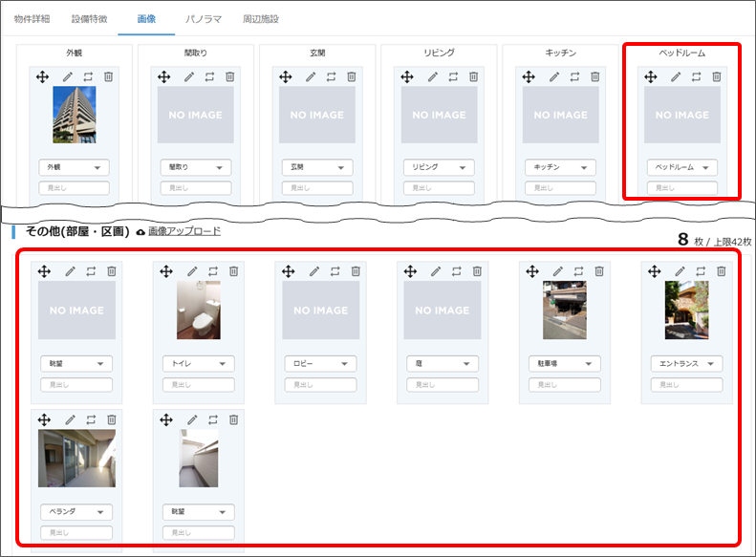The height and width of the screenshot is (557, 756).
Task: Open the ベッドルーム category dropdown
Action: 682,167
